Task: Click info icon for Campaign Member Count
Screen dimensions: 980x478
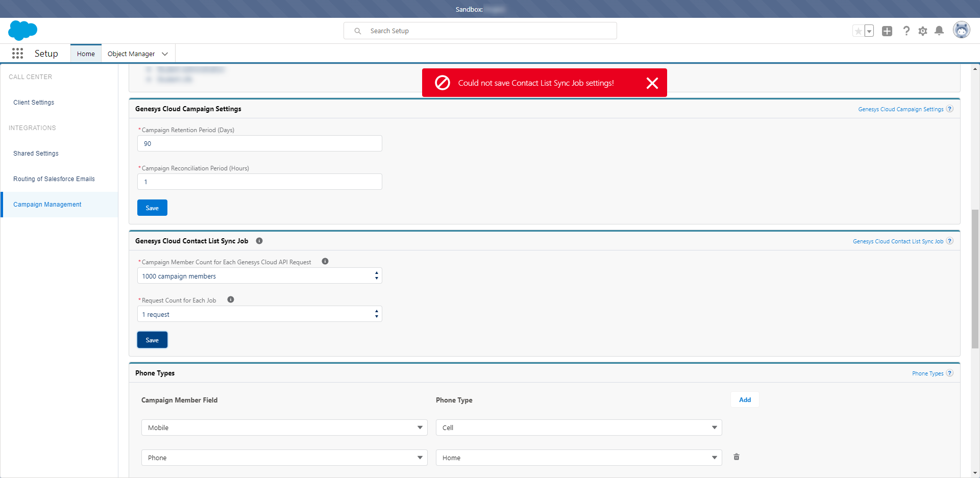Action: 325,261
